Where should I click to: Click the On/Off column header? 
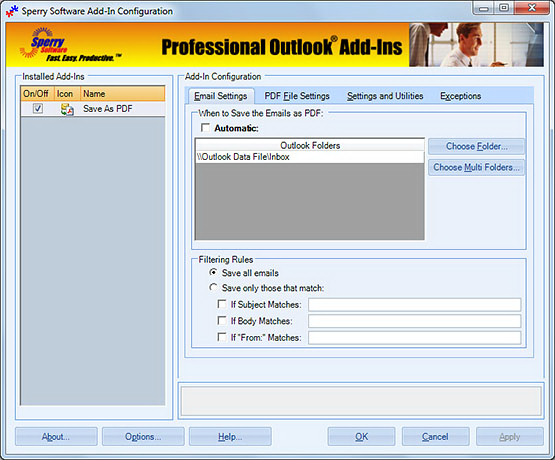click(x=37, y=94)
